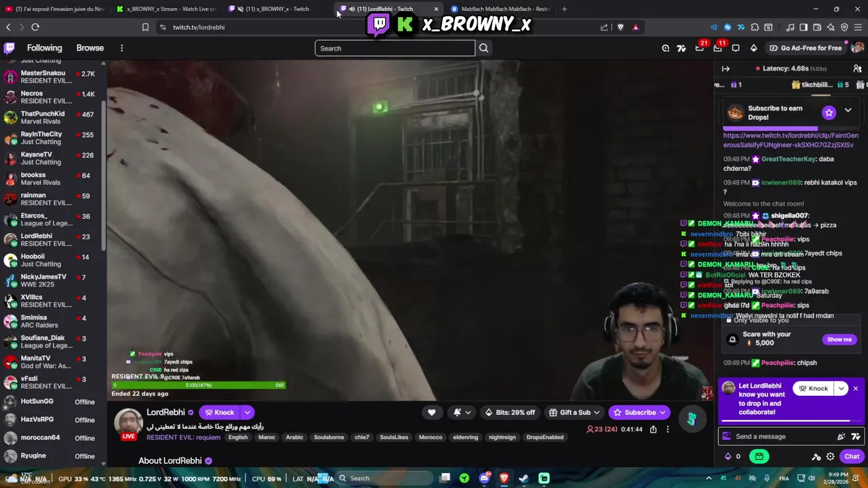
Task: Open the Steam taskbar icon
Action: [524, 478]
